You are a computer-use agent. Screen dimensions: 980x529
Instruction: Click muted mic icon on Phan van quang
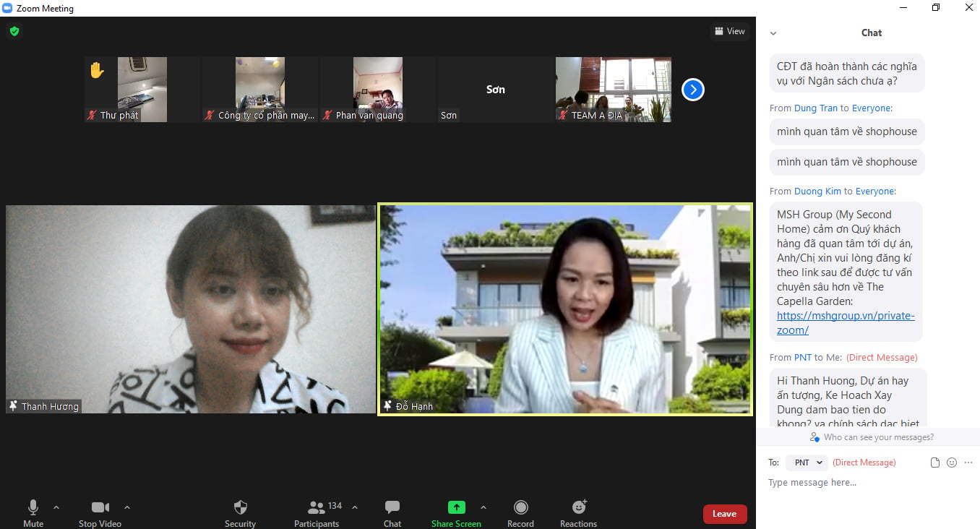pos(328,115)
